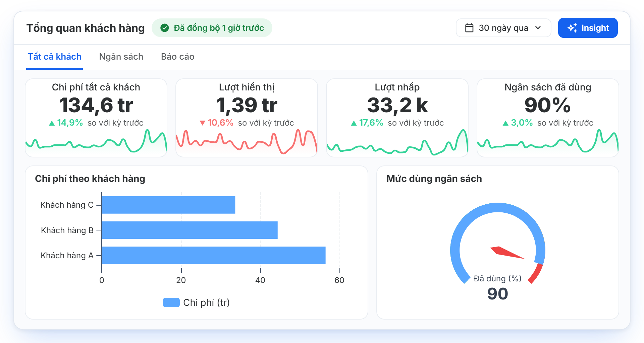The width and height of the screenshot is (644, 343).
Task: Click the red Lượt hiển thị sparkline
Action: [247, 142]
